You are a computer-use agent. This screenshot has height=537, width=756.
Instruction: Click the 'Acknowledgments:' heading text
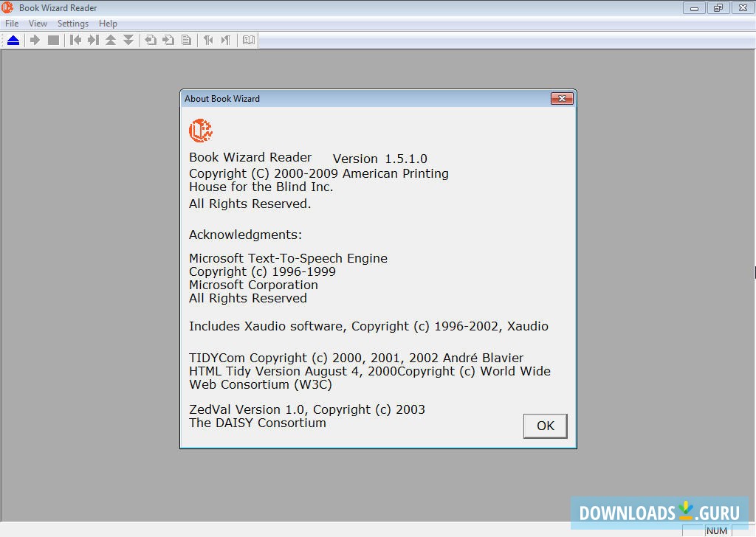tap(245, 235)
